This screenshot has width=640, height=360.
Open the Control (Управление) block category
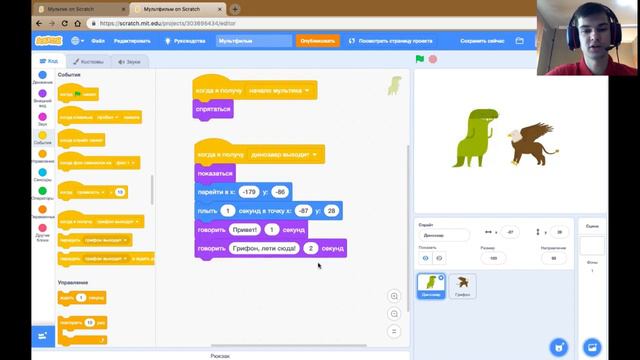pos(42,156)
